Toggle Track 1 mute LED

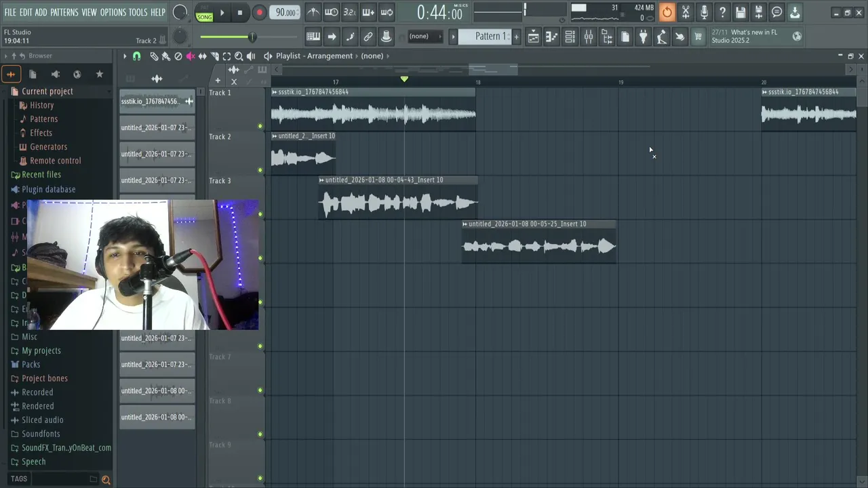[x=260, y=126]
